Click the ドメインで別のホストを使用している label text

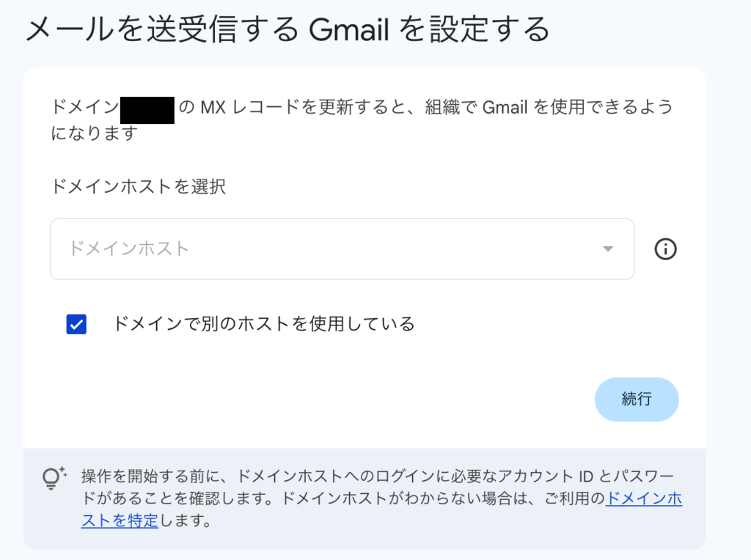pos(263,323)
